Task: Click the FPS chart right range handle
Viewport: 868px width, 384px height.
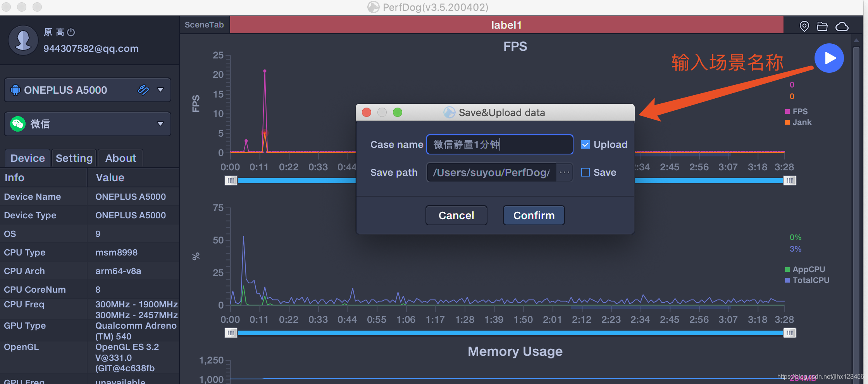Action: (x=789, y=180)
